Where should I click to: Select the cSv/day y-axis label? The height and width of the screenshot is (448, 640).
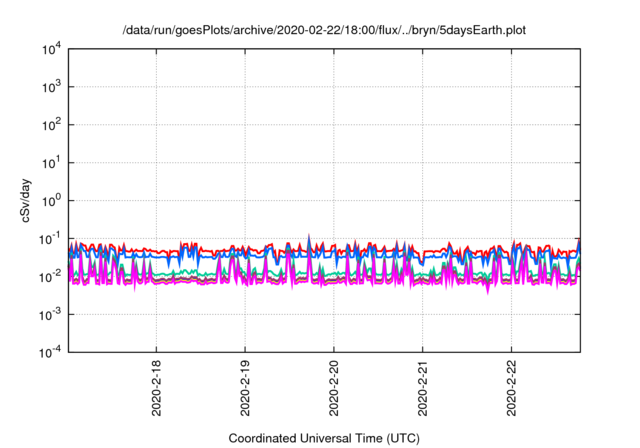[x=25, y=200]
